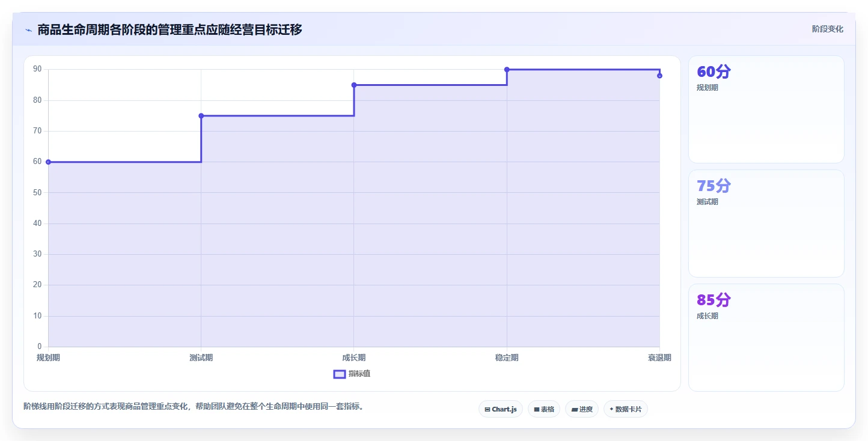Select the 衰退期 data point at 88
The image size is (868, 441).
tap(659, 76)
